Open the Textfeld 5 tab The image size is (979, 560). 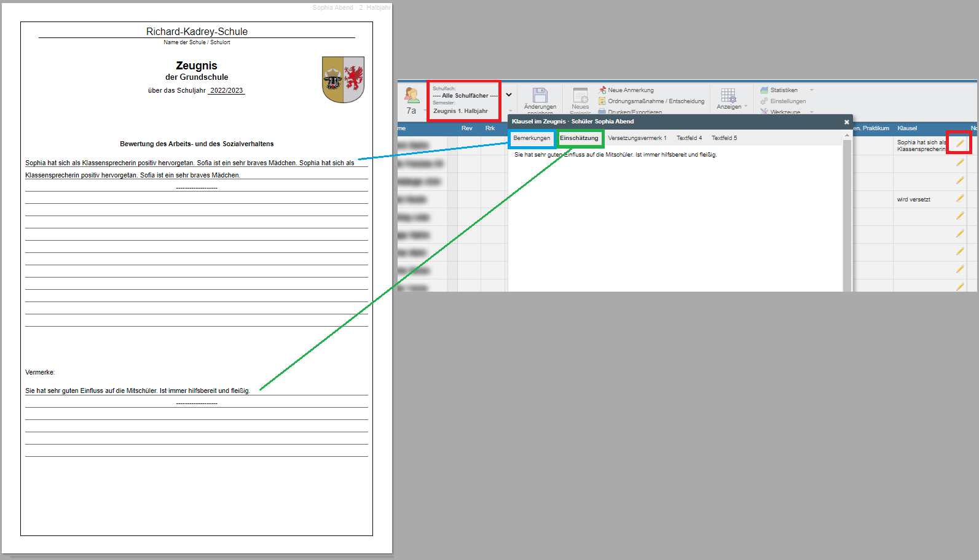click(724, 138)
